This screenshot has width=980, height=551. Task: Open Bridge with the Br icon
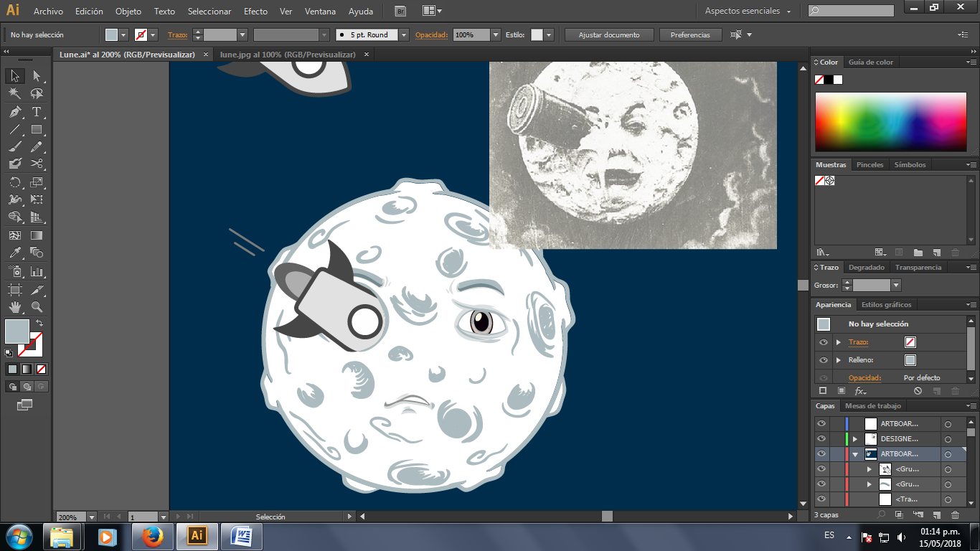(x=400, y=11)
